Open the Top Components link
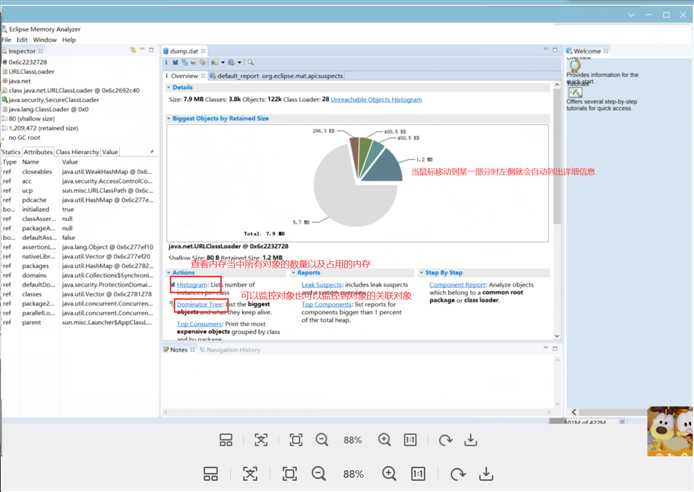 point(327,304)
